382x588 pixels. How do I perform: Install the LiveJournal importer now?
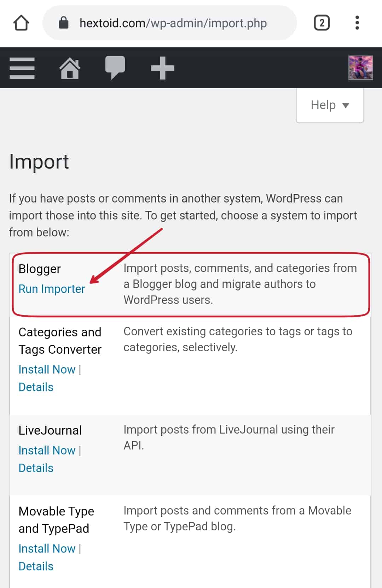point(47,451)
